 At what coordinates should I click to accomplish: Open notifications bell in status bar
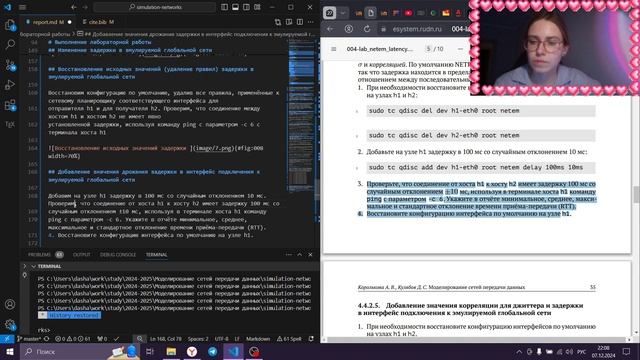coord(311,339)
